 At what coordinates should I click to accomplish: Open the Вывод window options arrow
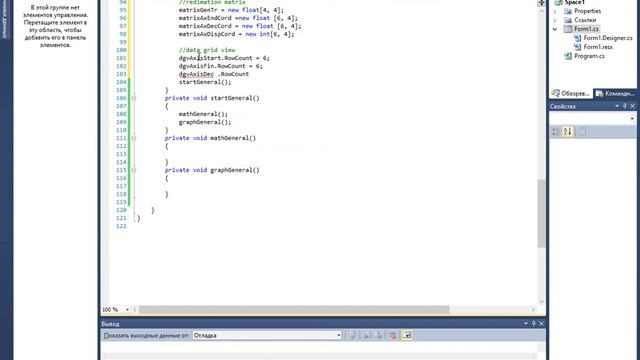526,324
